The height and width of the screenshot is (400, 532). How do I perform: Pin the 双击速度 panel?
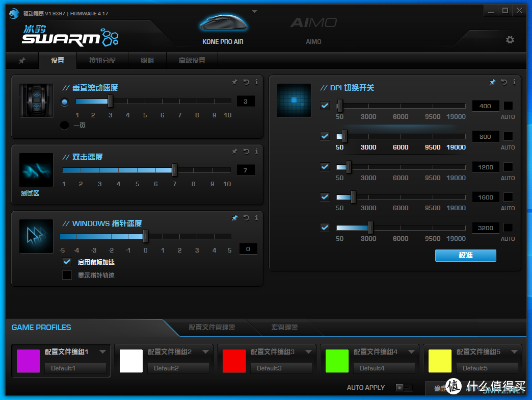(234, 152)
